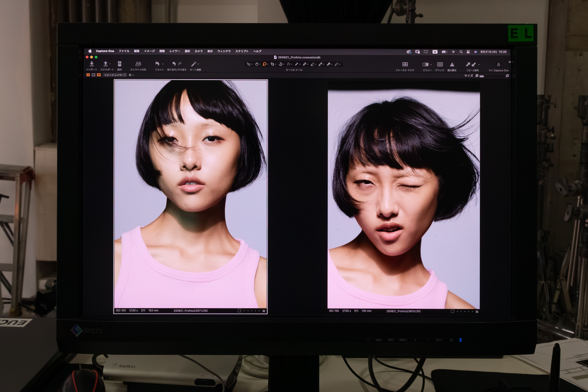Enable 露出警告 (exposure warning) overlay

(x=452, y=65)
